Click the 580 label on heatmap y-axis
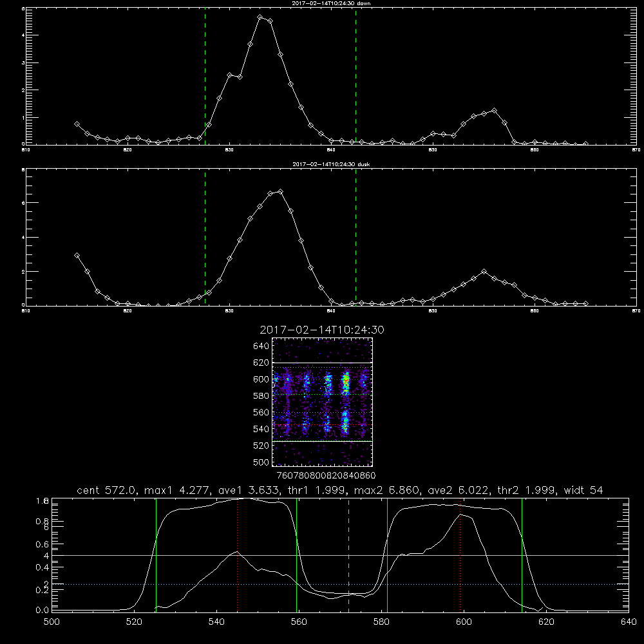The height and width of the screenshot is (644, 644). pyautogui.click(x=261, y=396)
